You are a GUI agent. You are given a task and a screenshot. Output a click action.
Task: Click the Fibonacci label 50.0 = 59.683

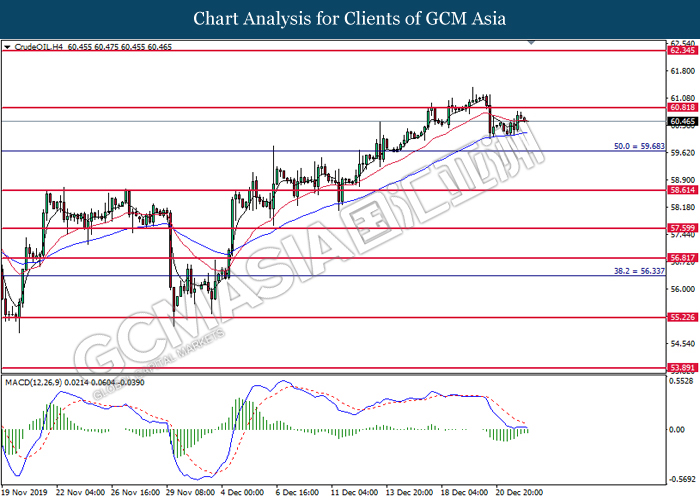click(x=639, y=146)
